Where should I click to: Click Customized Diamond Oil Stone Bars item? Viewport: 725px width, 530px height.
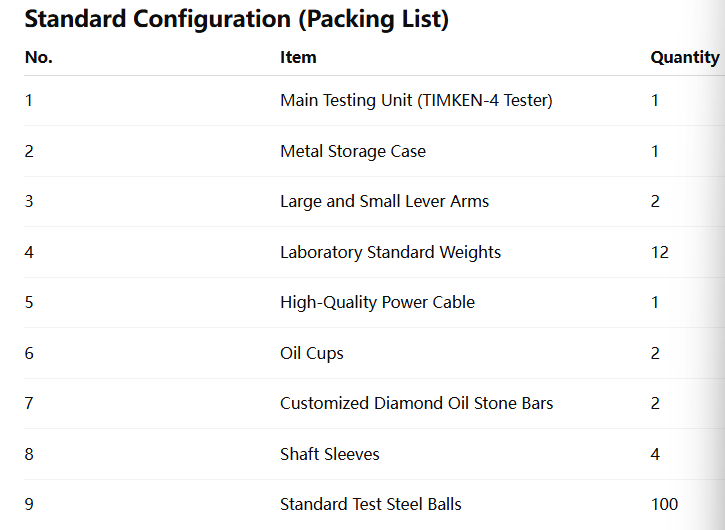point(416,403)
